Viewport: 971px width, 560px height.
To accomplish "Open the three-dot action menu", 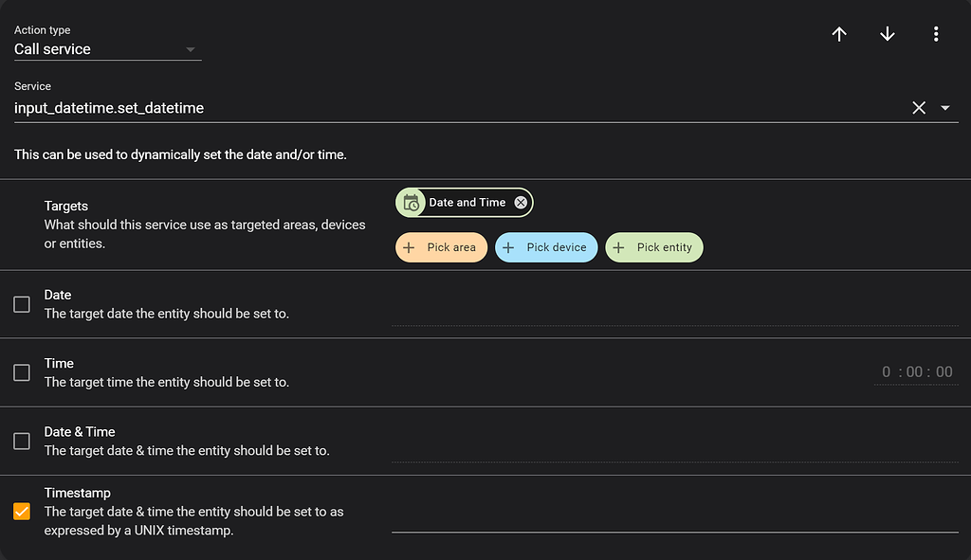I will (936, 34).
